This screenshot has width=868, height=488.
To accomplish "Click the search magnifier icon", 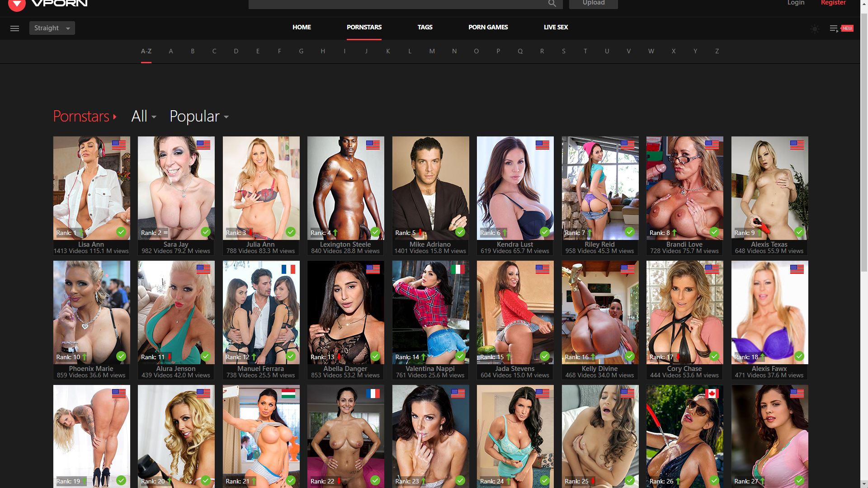I will (552, 4).
